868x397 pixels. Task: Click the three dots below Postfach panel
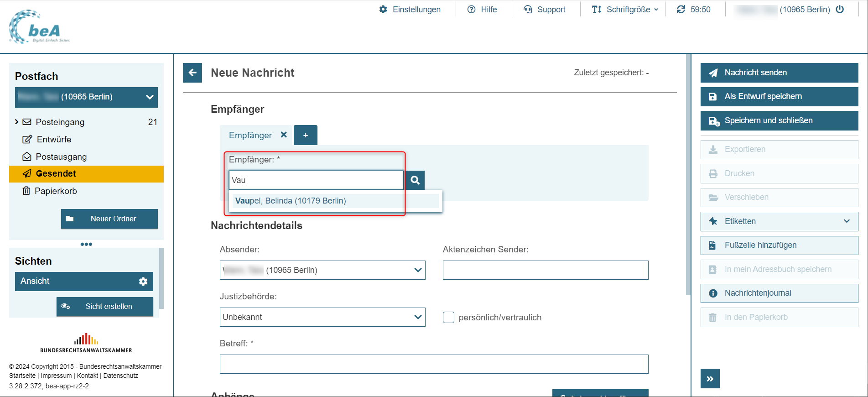pos(86,244)
